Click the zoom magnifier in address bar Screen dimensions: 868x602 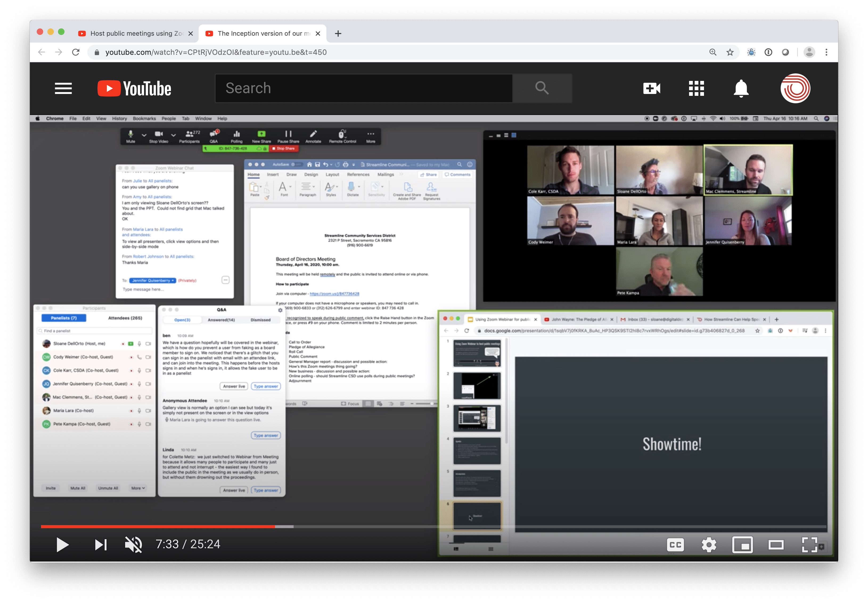point(713,52)
